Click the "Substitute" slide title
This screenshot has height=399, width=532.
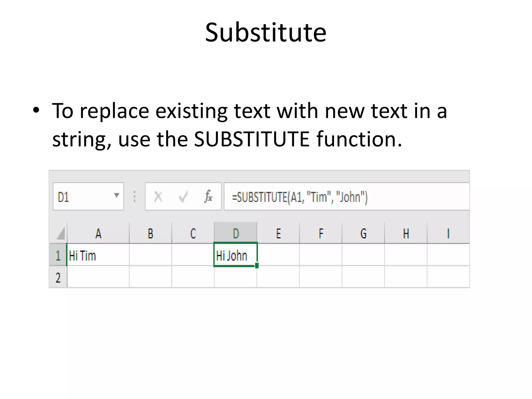(266, 32)
